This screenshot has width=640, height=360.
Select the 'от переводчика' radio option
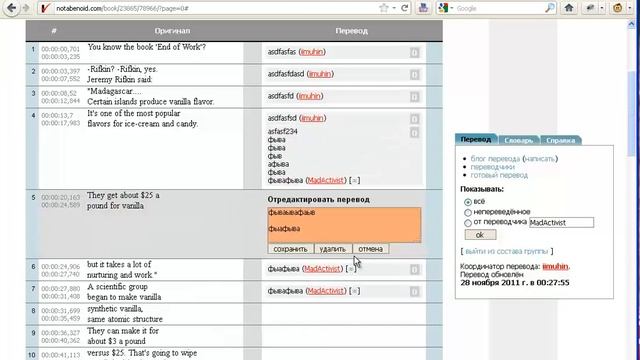(468, 223)
